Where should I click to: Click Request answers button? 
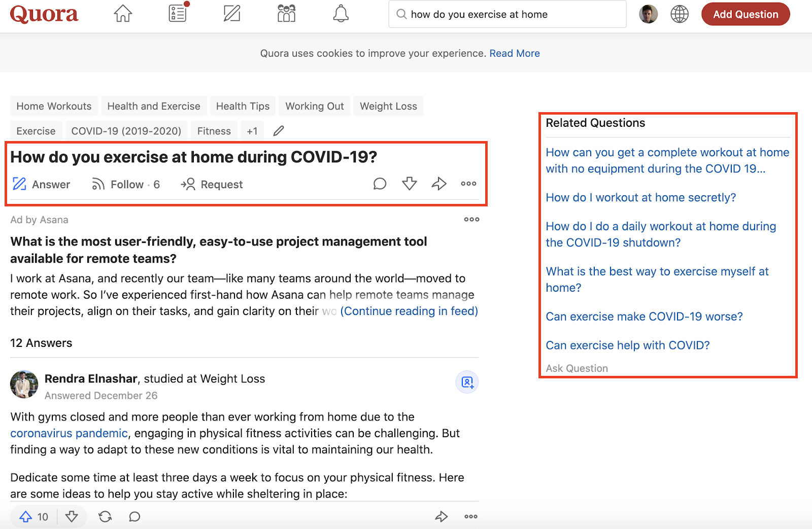tap(212, 184)
